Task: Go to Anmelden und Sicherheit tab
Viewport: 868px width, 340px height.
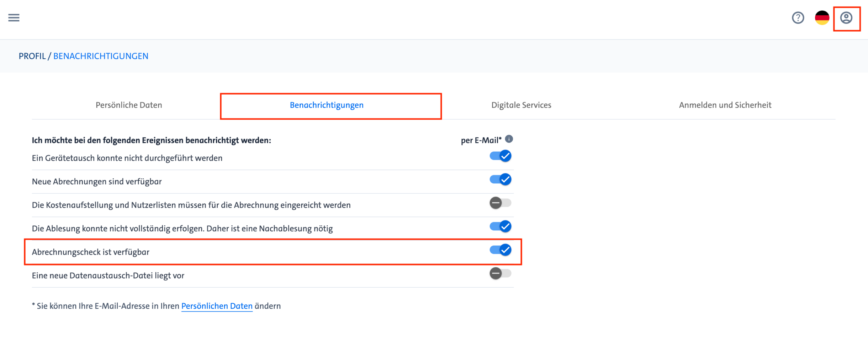Action: pos(725,105)
